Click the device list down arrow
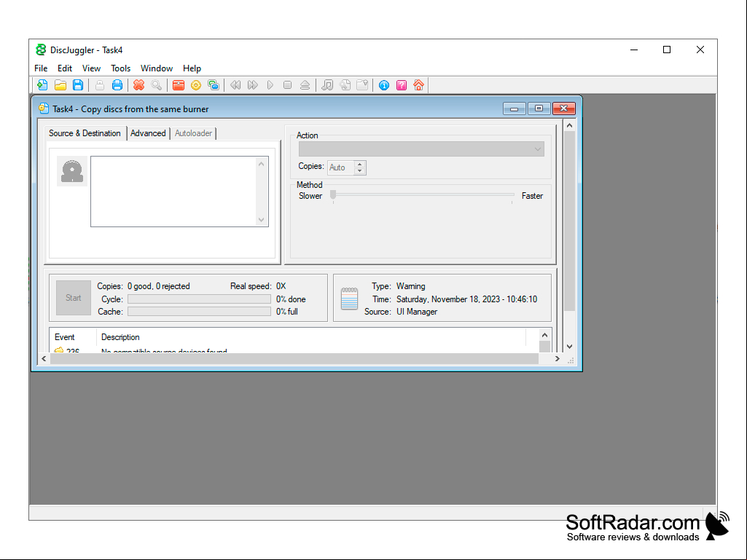This screenshot has height=560, width=747. (x=261, y=219)
